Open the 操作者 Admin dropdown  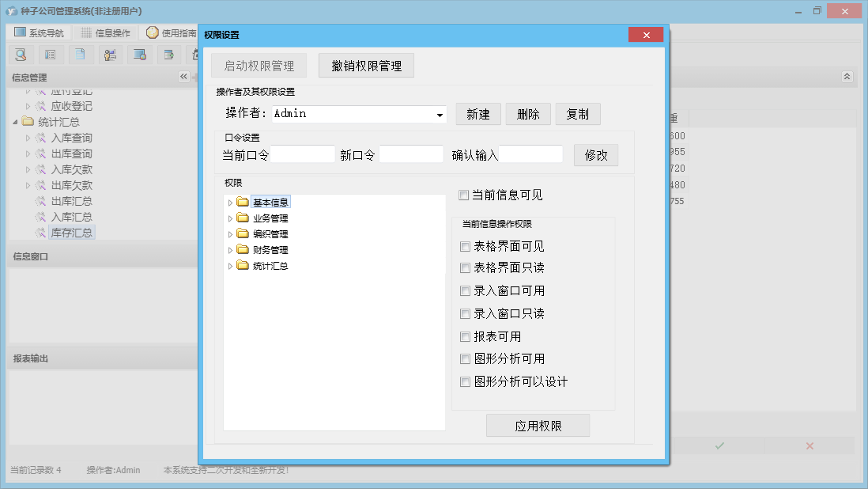[x=440, y=115]
